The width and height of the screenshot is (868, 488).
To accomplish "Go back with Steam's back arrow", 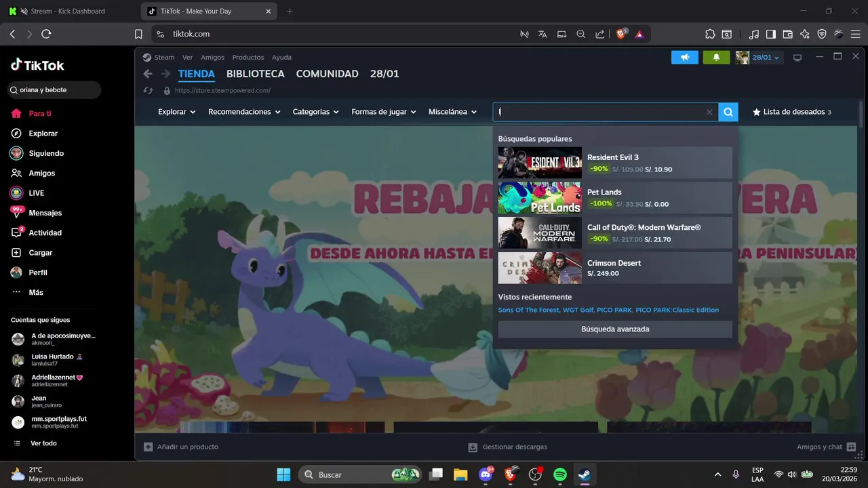I will (148, 74).
